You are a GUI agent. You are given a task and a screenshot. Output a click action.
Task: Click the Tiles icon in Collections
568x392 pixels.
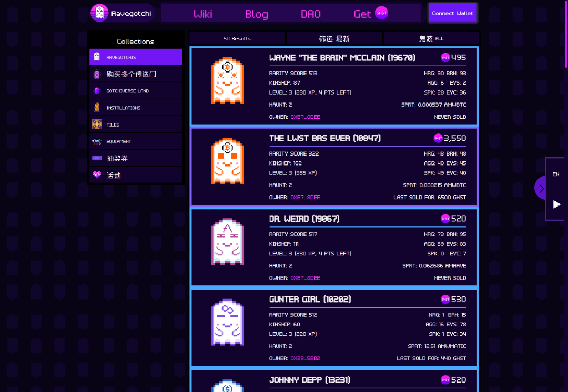point(97,125)
